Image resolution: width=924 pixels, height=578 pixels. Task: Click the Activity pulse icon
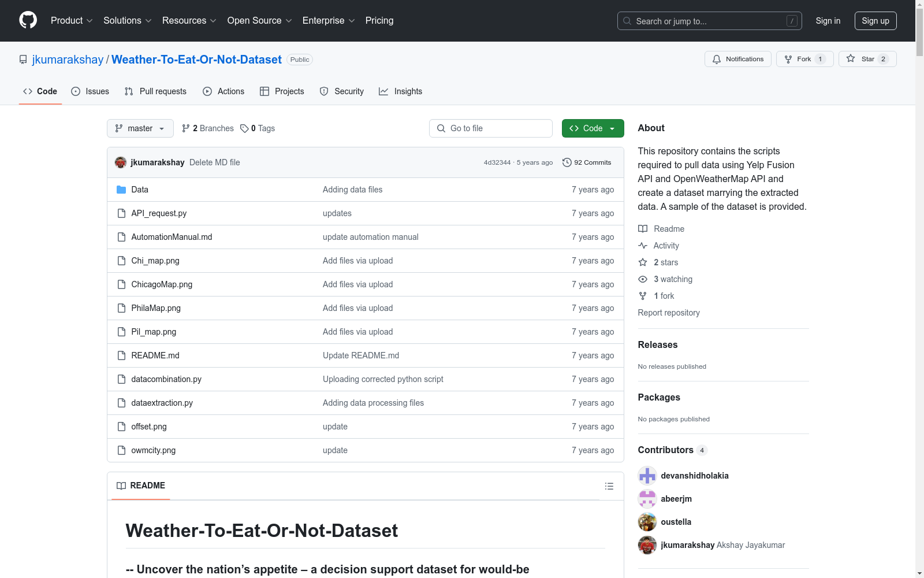point(643,246)
